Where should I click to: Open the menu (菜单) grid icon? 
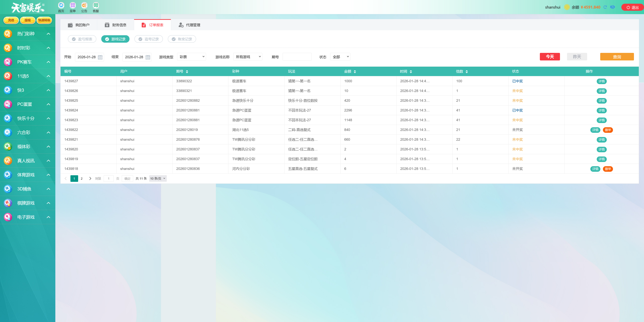pos(72,6)
